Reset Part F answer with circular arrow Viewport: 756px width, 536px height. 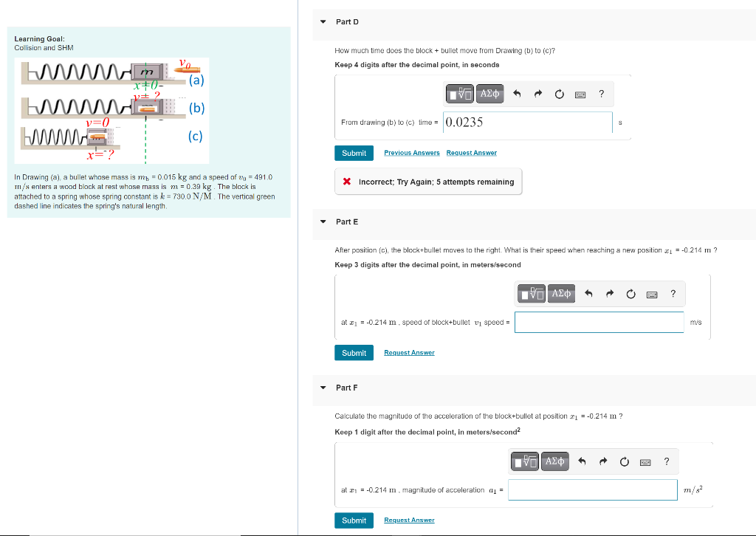625,461
